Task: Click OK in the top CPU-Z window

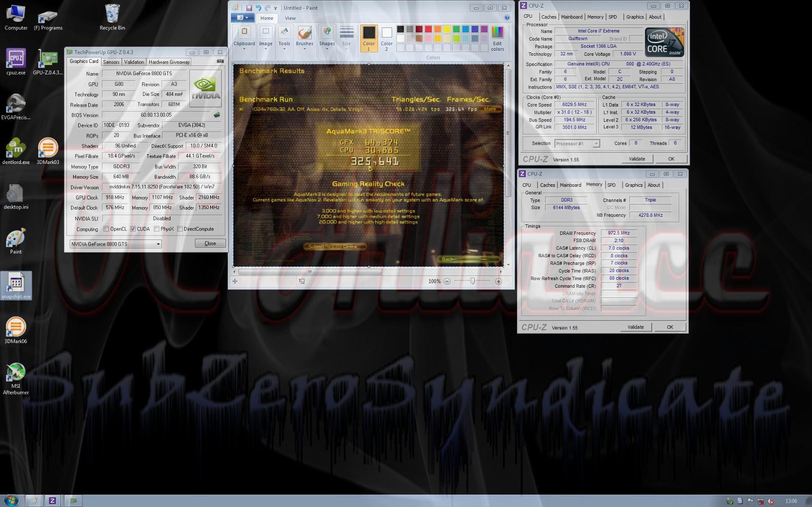Action: (x=671, y=159)
